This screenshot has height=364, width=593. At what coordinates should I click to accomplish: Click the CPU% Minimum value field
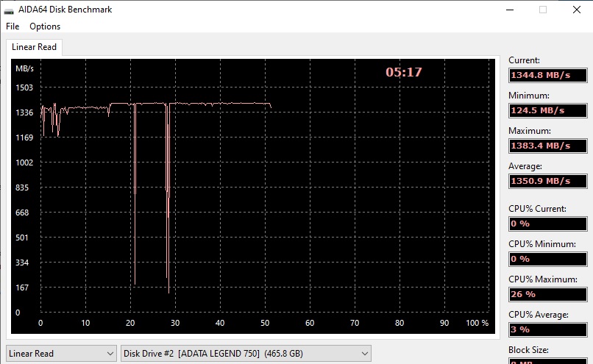click(x=547, y=259)
